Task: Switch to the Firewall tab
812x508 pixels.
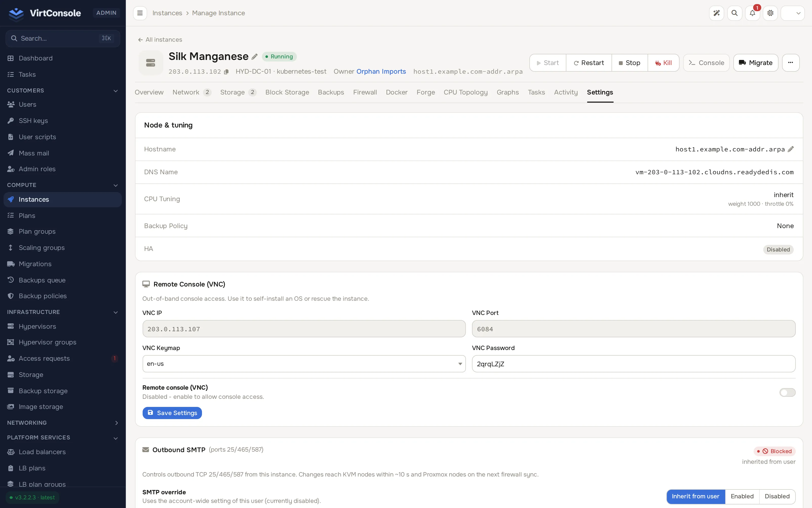Action: (x=365, y=92)
